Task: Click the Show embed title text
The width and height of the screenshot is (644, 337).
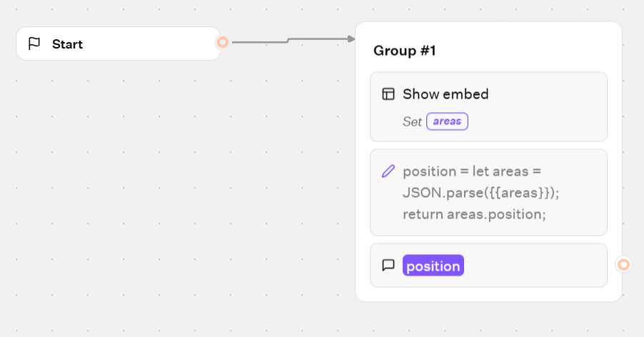Action: pos(446,94)
